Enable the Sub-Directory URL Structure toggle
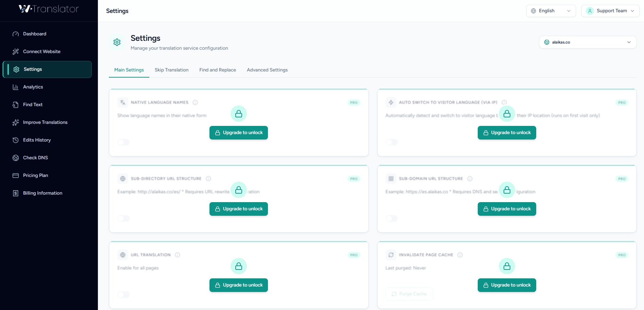The height and width of the screenshot is (310, 644). click(x=123, y=218)
